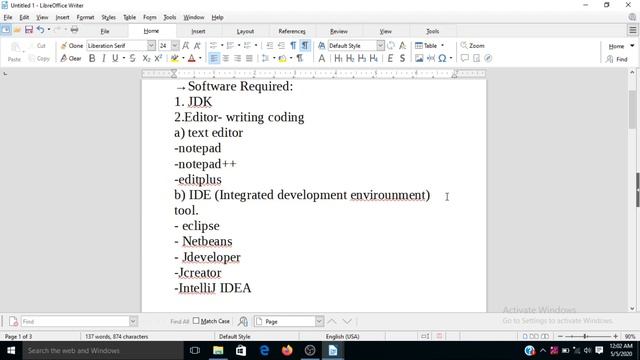Image resolution: width=640 pixels, height=360 pixels.
Task: Expand the Home dropdown at ribbon right
Action: (632, 46)
